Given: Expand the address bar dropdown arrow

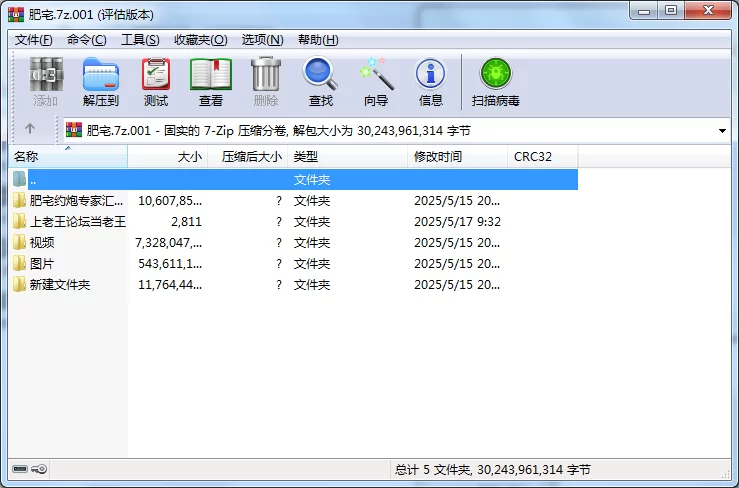Looking at the screenshot, I should point(722,131).
